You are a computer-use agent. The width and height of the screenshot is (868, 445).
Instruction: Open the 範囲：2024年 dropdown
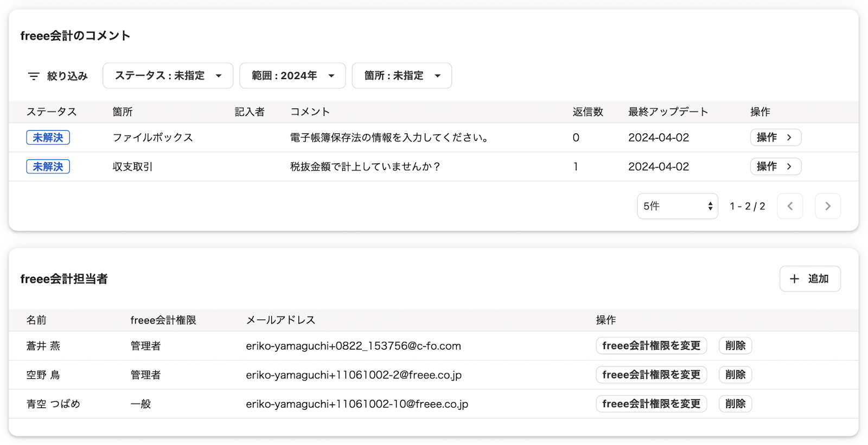292,76
